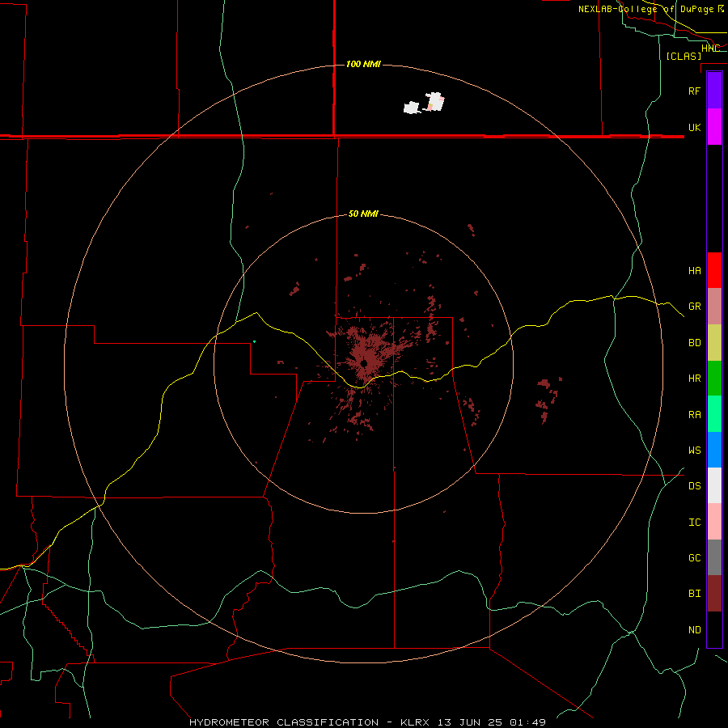Click the RF legend label

694,91
